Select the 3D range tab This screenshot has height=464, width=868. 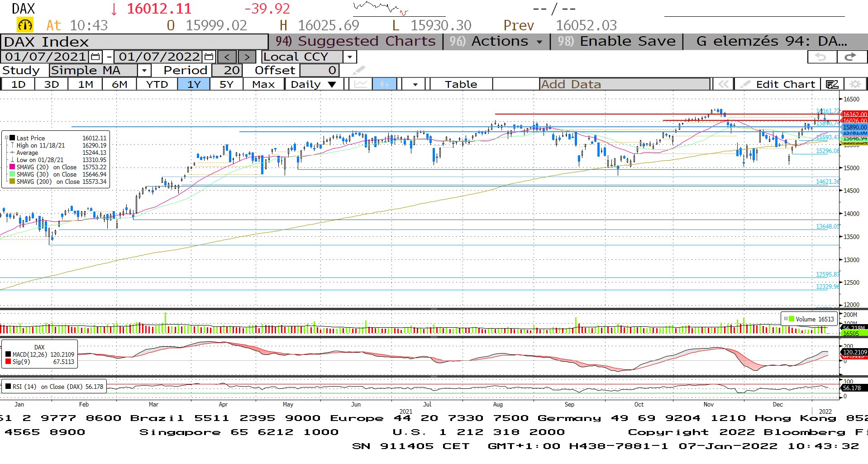pyautogui.click(x=51, y=84)
